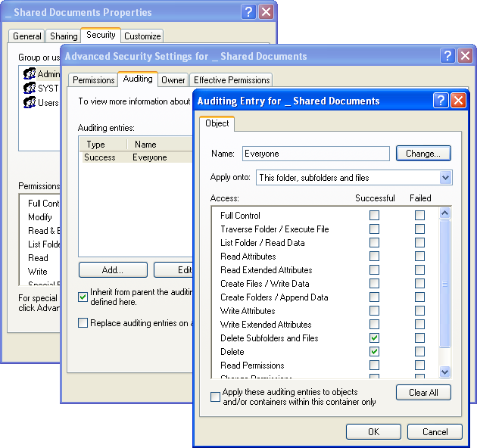Enable Successful auditing for Full Control
This screenshot has height=448, width=477.
tap(374, 216)
